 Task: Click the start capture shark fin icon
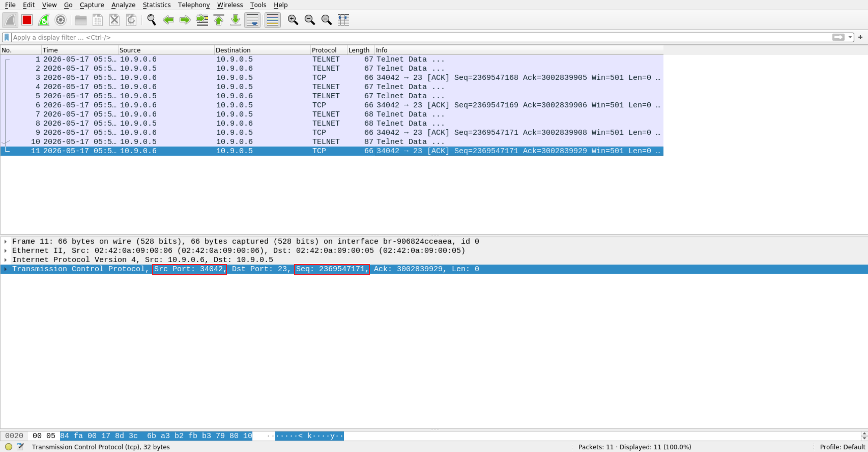tap(10, 20)
